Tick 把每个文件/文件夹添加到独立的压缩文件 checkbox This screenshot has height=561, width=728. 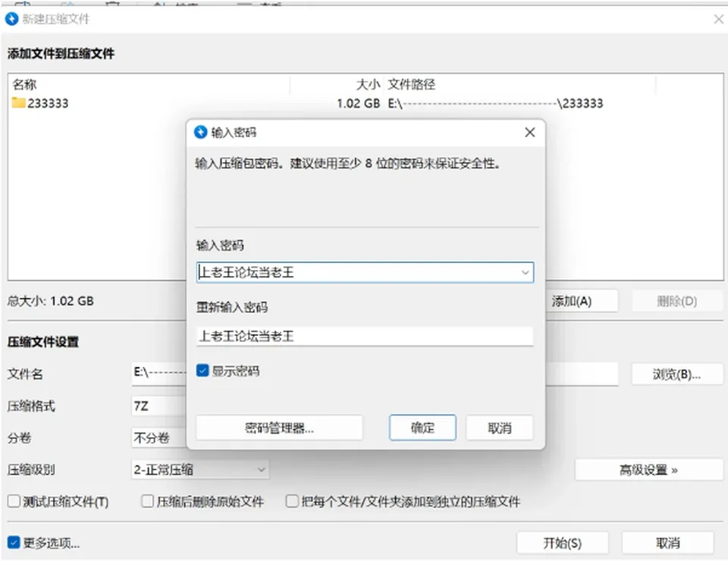coord(292,501)
